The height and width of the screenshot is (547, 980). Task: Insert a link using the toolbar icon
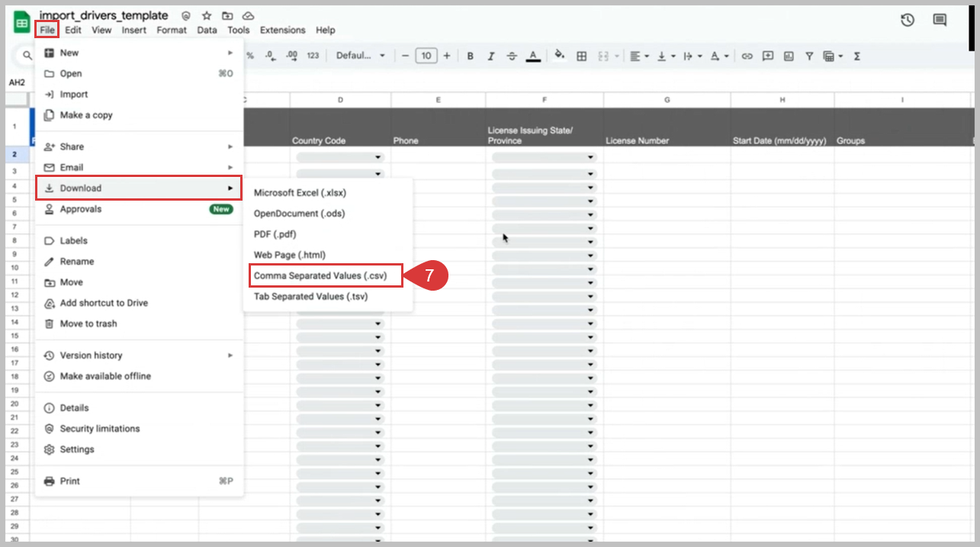[747, 55]
